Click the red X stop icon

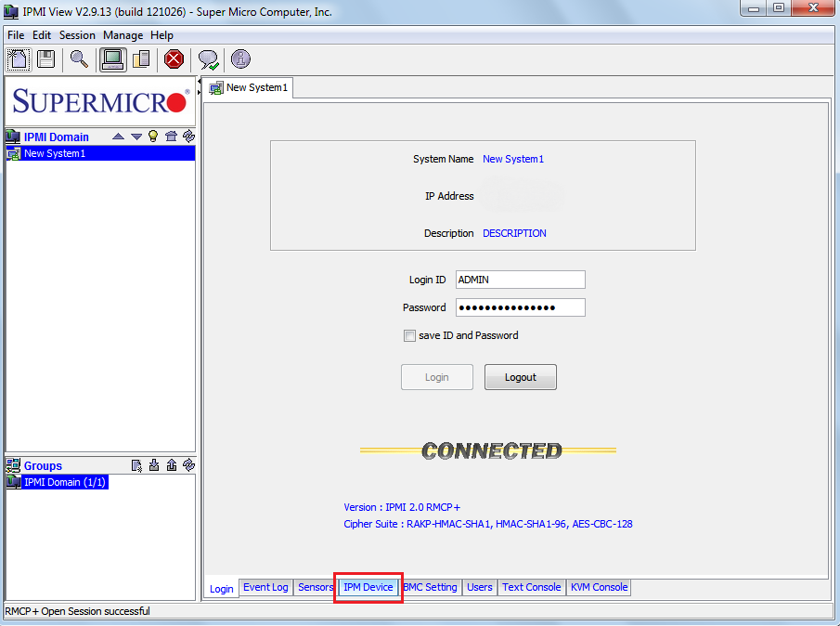click(x=174, y=59)
